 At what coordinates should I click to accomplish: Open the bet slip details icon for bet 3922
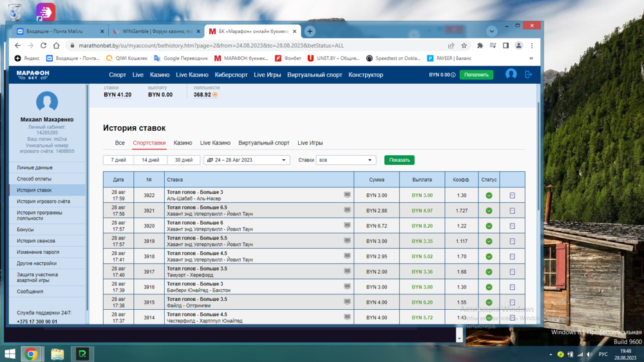click(512, 195)
